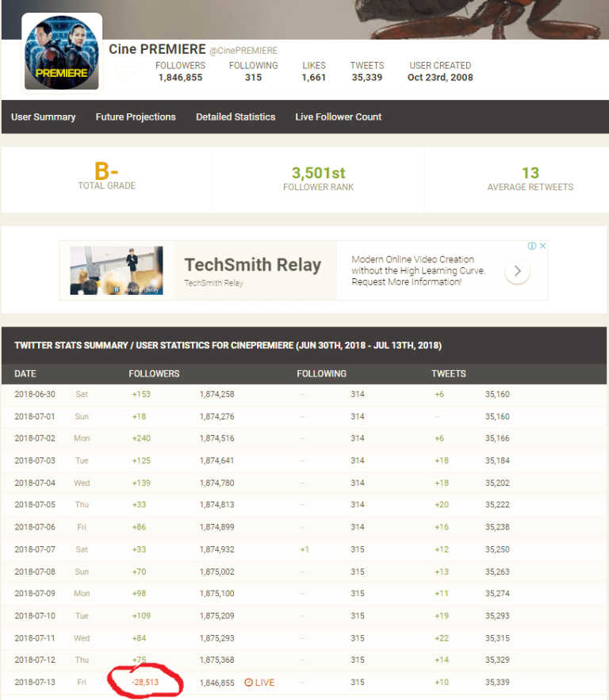Click the LIVE clock icon
Image resolution: width=609 pixels, height=700 pixels.
coord(249,683)
